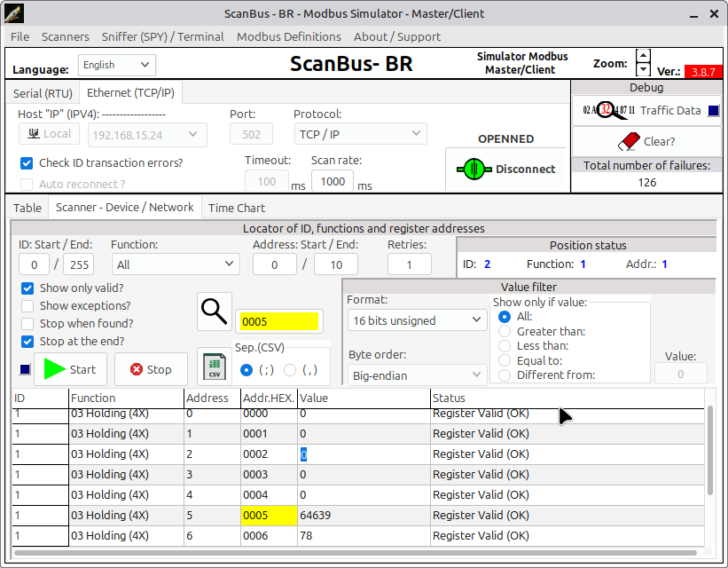Open the Modbus Definitions menu
The height and width of the screenshot is (568, 728).
[x=289, y=36]
